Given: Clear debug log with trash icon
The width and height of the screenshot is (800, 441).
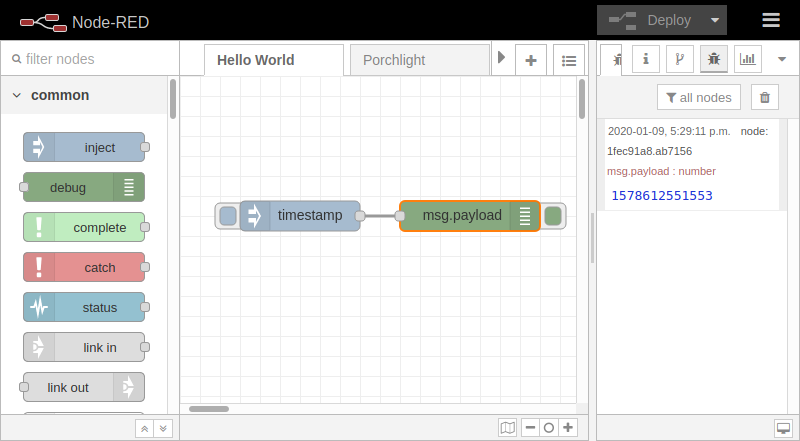Looking at the screenshot, I should tap(765, 97).
